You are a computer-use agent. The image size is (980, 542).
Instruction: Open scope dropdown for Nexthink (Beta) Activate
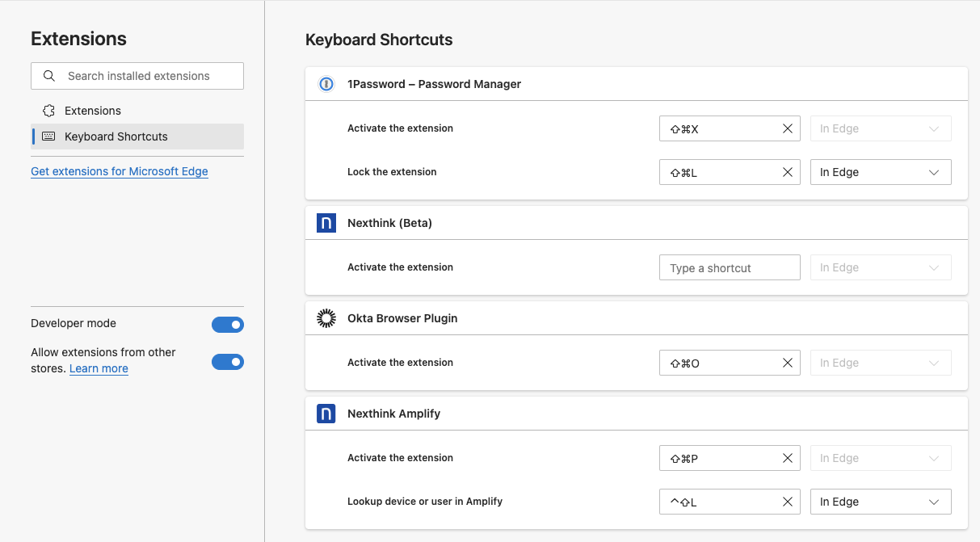click(x=881, y=267)
